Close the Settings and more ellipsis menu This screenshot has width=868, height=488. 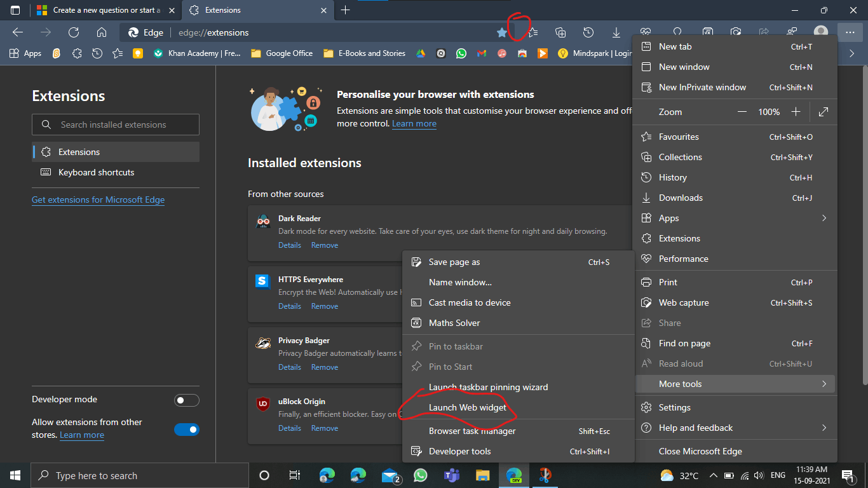pyautogui.click(x=850, y=32)
